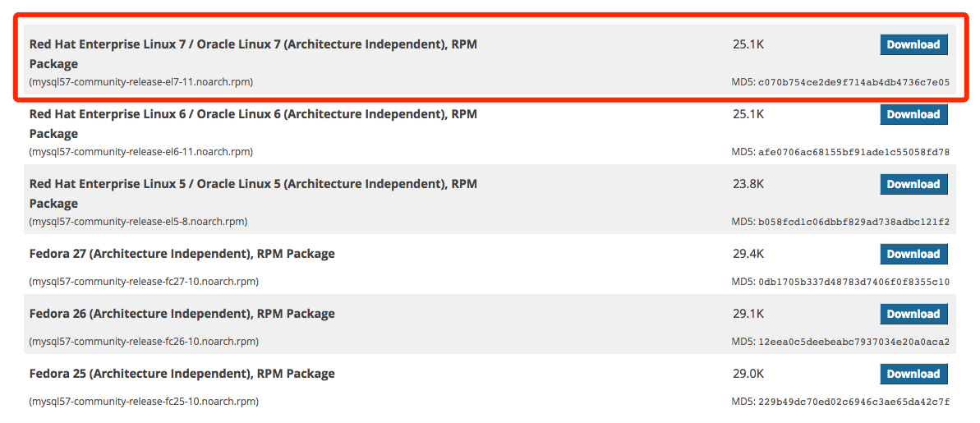
Task: Download the Red Hat Enterprise Linux 6 package
Action: point(913,114)
